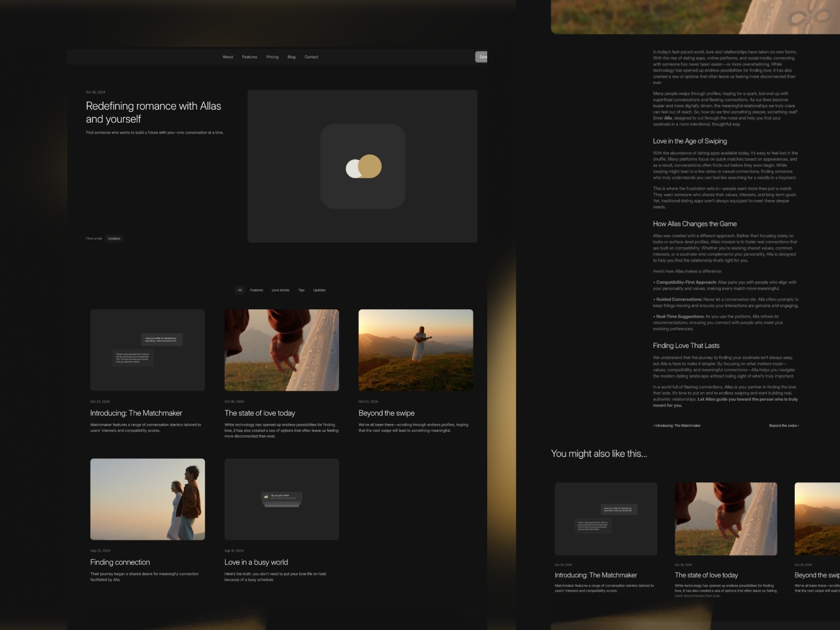This screenshot has height=630, width=840.
Task: Filter the blog by Tips
Action: tap(301, 290)
